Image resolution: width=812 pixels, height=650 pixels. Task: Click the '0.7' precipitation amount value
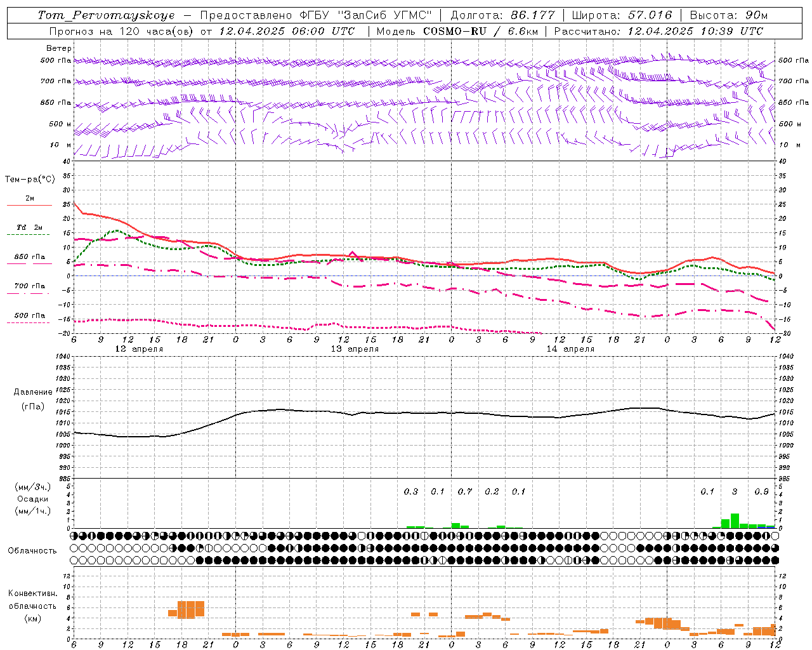(x=465, y=491)
